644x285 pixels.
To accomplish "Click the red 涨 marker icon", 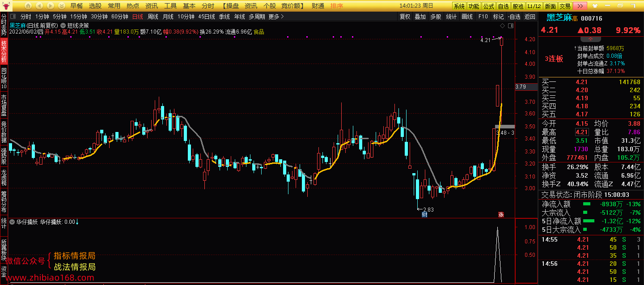I will pos(501,215).
